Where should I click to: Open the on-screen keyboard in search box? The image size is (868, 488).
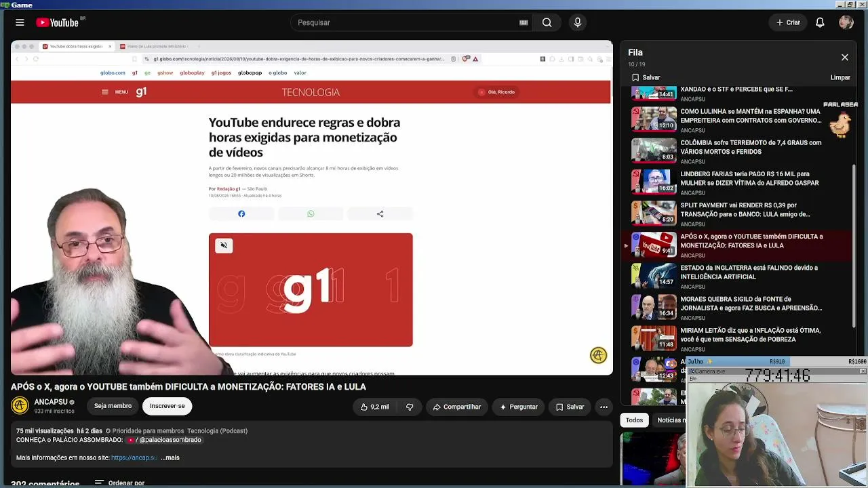coord(524,22)
